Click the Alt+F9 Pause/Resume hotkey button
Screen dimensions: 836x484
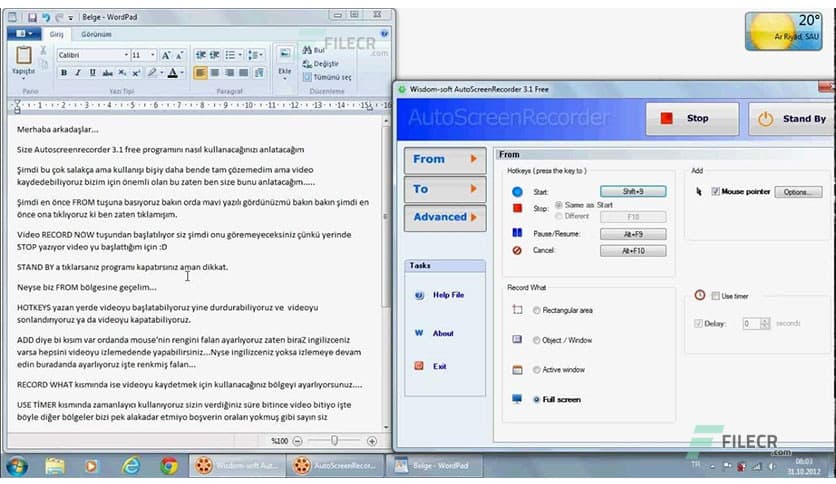click(633, 234)
